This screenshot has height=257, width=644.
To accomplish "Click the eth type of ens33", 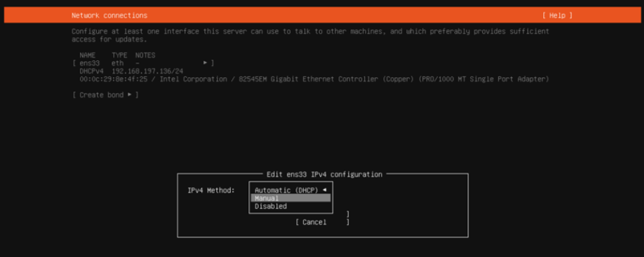I will click(x=117, y=63).
